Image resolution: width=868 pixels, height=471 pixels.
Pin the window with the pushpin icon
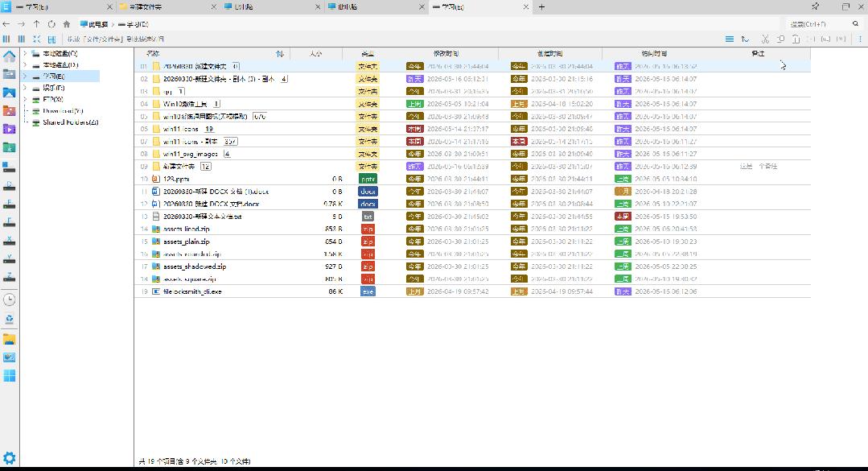coord(816,6)
